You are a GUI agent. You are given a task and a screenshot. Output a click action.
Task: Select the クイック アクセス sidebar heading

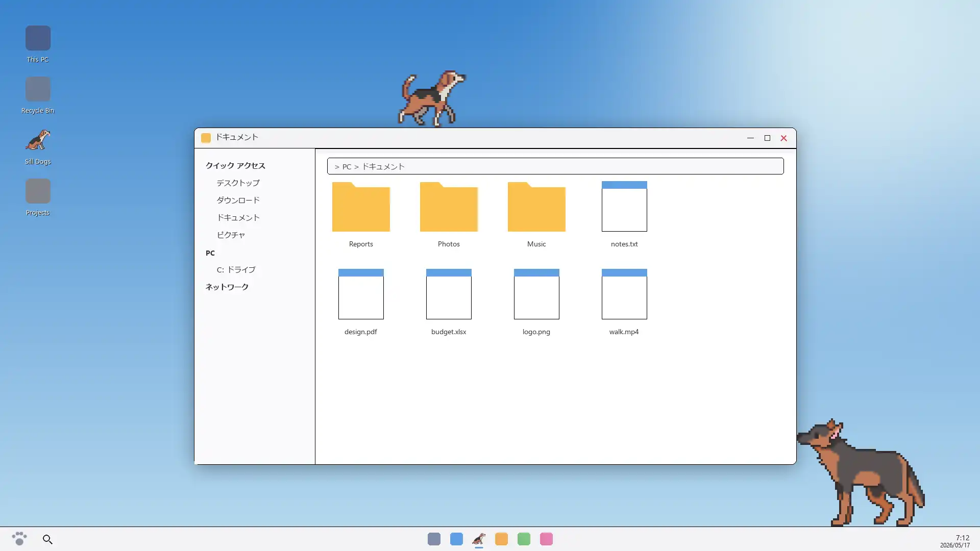[x=235, y=165]
